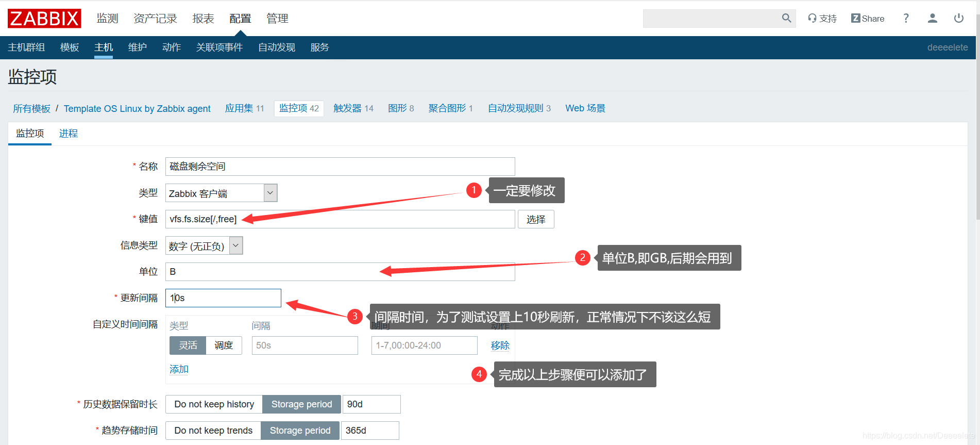
Task: Select trends Storage period option
Action: (x=300, y=431)
